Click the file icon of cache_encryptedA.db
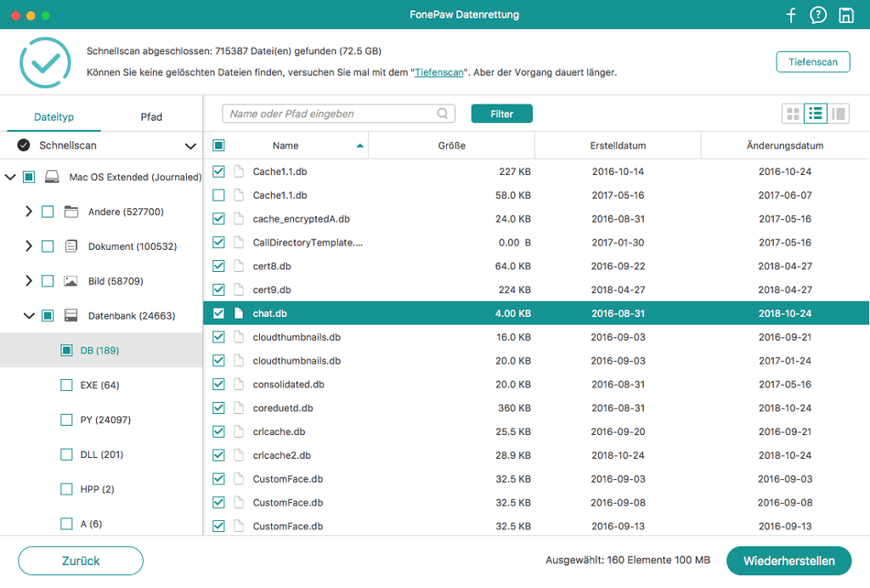The height and width of the screenshot is (588, 870). pos(239,219)
